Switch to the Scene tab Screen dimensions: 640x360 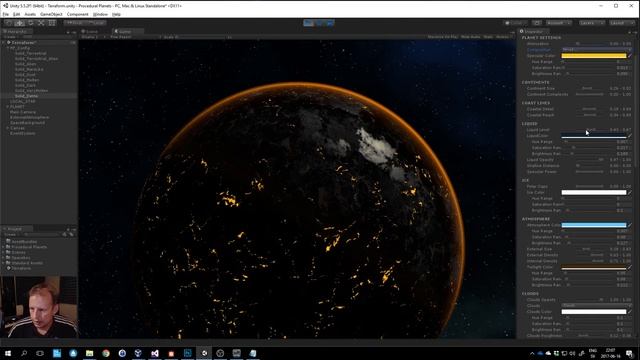click(89, 31)
